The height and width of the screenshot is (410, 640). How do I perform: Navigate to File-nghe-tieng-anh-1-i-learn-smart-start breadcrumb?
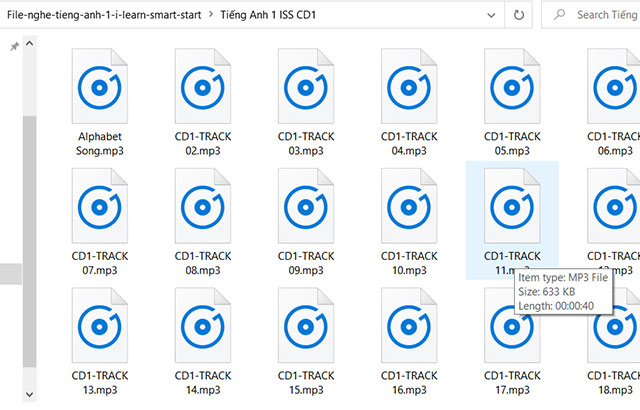[x=105, y=15]
